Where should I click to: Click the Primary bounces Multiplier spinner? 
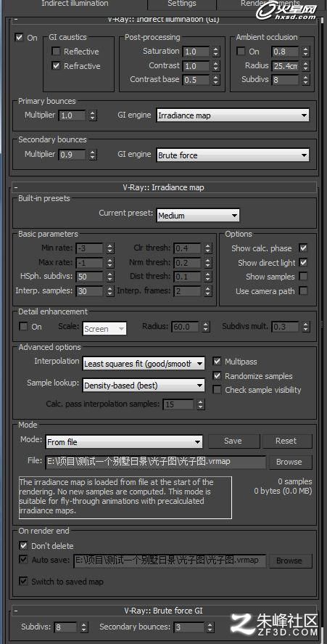pyautogui.click(x=93, y=115)
